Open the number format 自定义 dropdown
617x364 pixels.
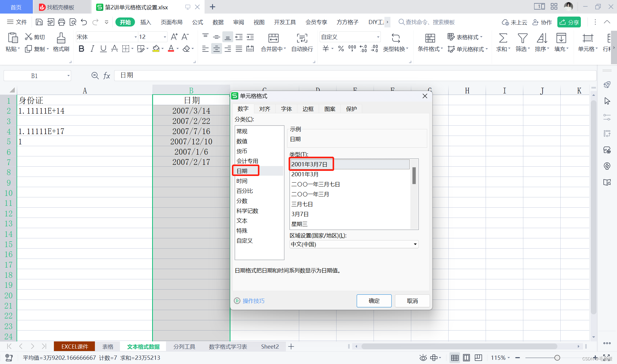[x=378, y=37]
